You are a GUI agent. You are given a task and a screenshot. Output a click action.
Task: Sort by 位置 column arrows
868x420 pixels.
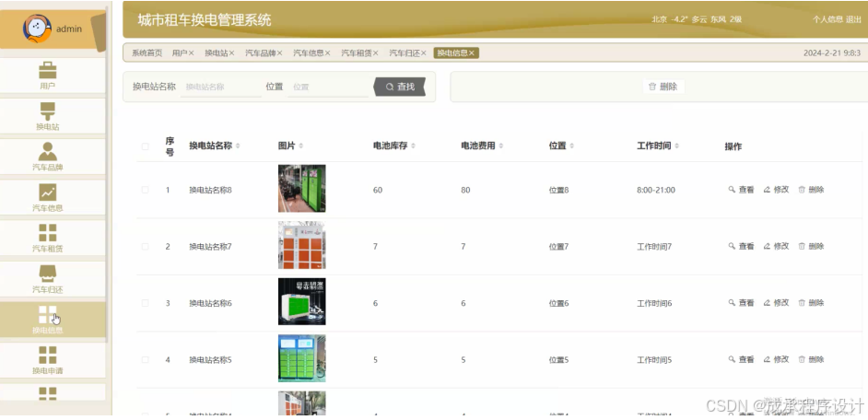coord(572,146)
